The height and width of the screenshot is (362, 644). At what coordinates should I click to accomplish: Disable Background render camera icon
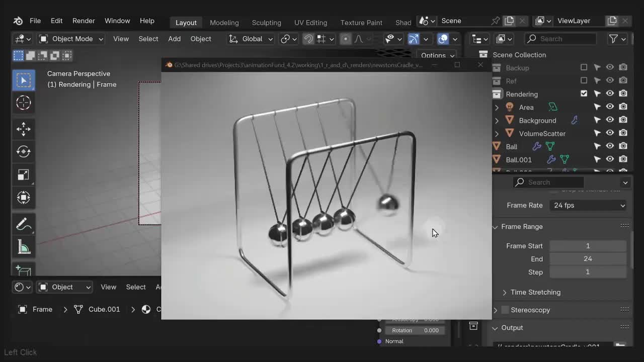pos(623,120)
